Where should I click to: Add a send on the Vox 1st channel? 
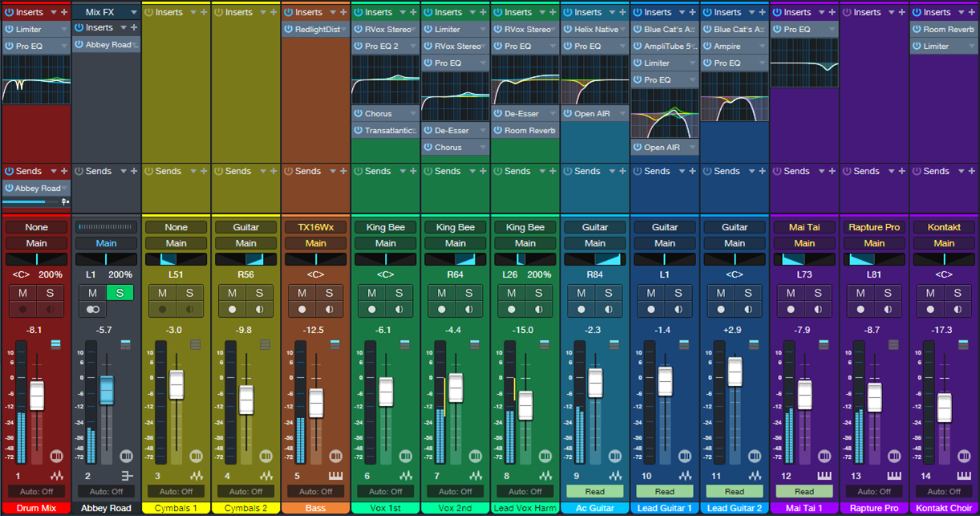coord(413,171)
